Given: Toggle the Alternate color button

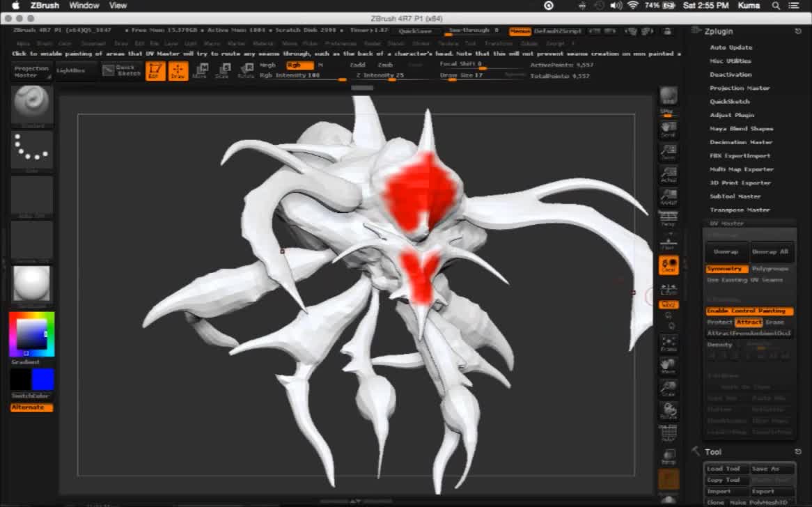Looking at the screenshot, I should 31,407.
